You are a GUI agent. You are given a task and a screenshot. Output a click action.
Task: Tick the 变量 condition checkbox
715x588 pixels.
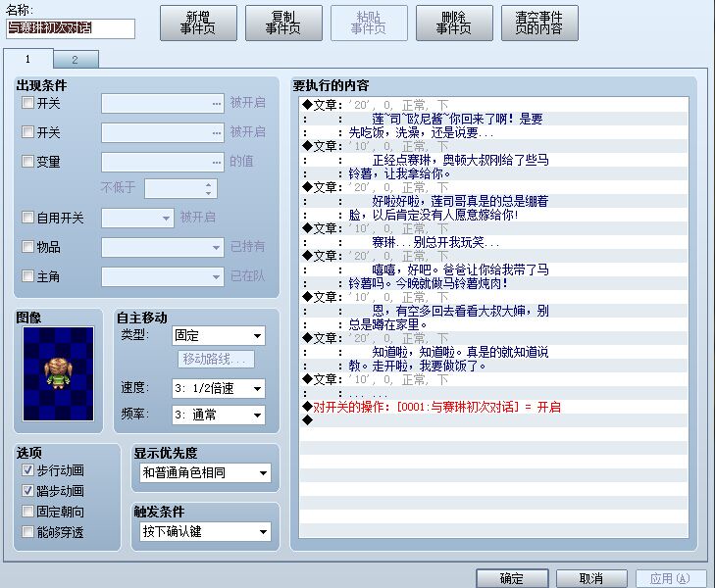[x=27, y=162]
